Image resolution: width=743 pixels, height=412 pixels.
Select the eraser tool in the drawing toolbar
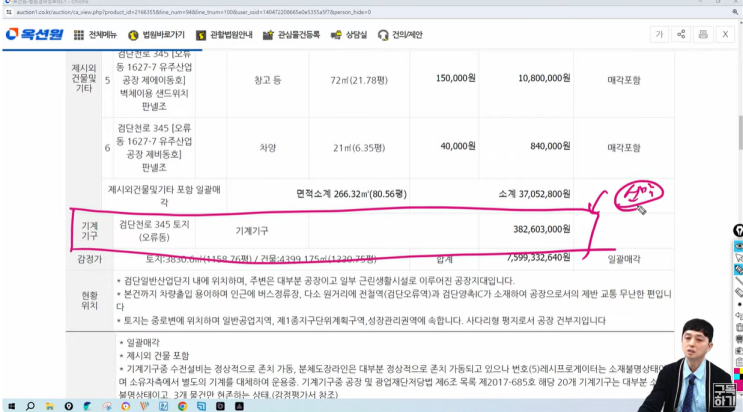coord(739,293)
